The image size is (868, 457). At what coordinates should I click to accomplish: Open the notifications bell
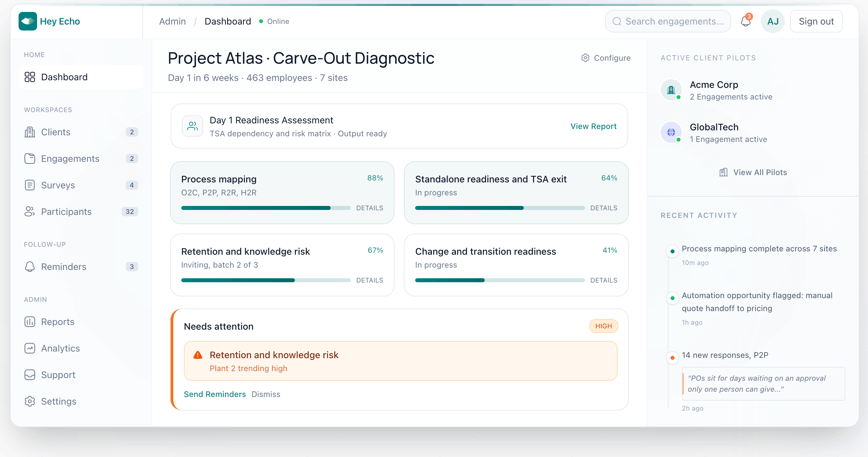(x=745, y=22)
